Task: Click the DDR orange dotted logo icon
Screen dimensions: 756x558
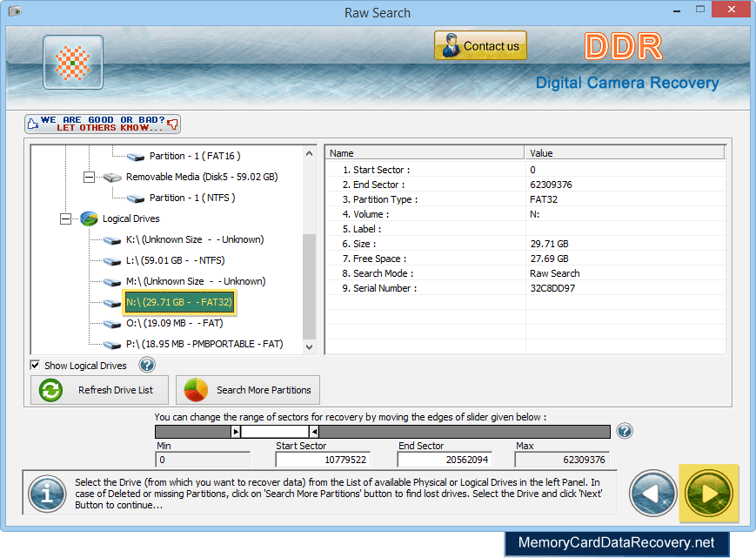Action: 73,62
